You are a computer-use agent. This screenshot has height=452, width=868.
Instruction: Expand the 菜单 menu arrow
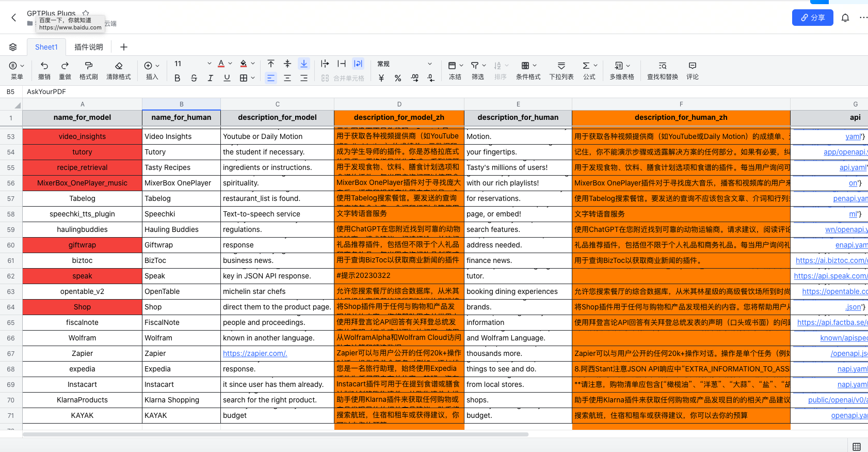point(22,66)
